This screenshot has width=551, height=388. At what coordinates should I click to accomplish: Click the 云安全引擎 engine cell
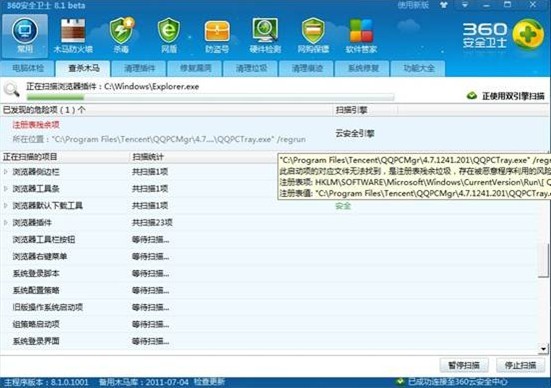point(355,133)
